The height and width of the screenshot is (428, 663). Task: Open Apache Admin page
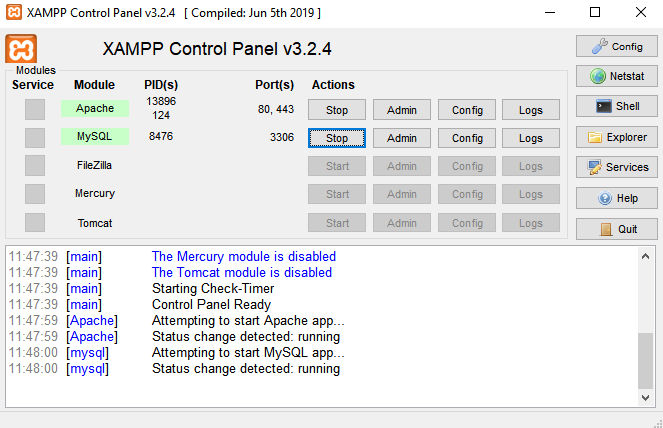(x=402, y=110)
